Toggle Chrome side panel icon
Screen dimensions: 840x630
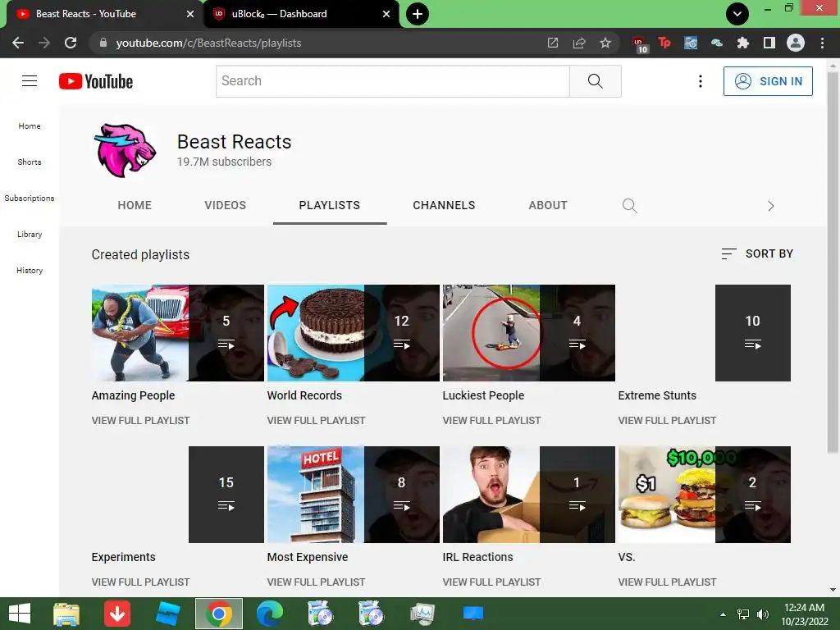click(769, 43)
